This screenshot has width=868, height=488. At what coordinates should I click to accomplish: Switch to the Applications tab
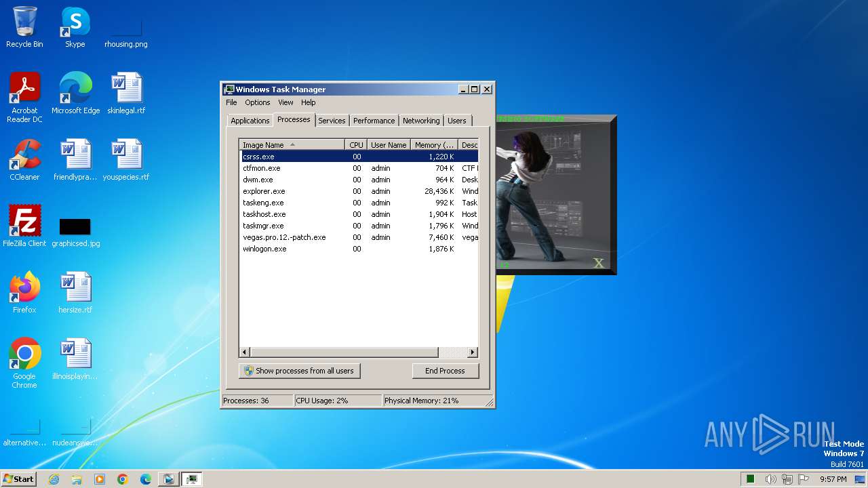pyautogui.click(x=250, y=121)
